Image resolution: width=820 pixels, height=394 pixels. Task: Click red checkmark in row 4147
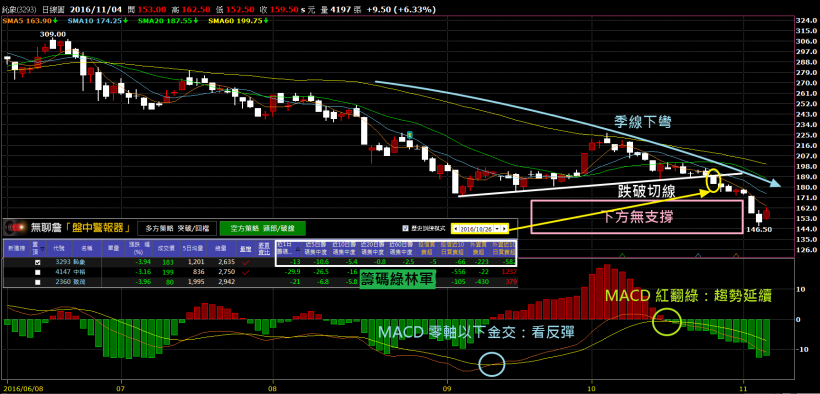click(x=245, y=272)
